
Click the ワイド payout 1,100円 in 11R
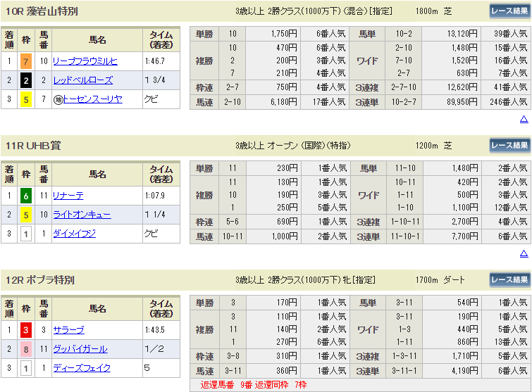click(x=465, y=208)
